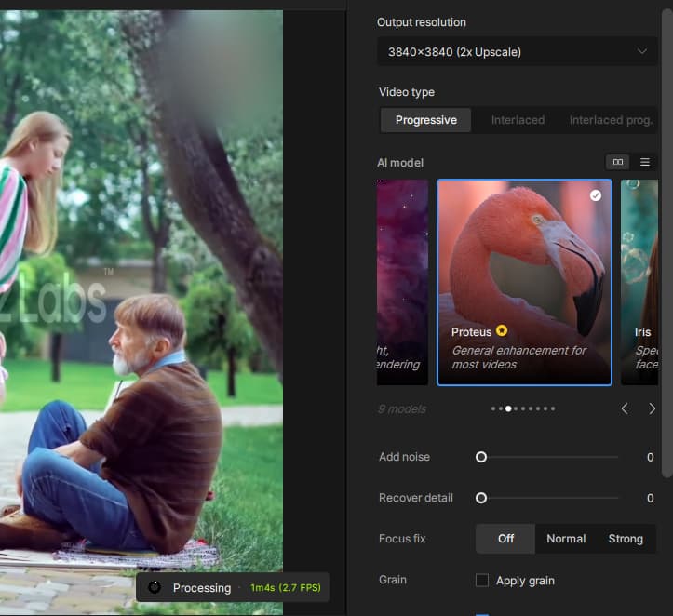Select Interlaced prog. video type

point(609,120)
